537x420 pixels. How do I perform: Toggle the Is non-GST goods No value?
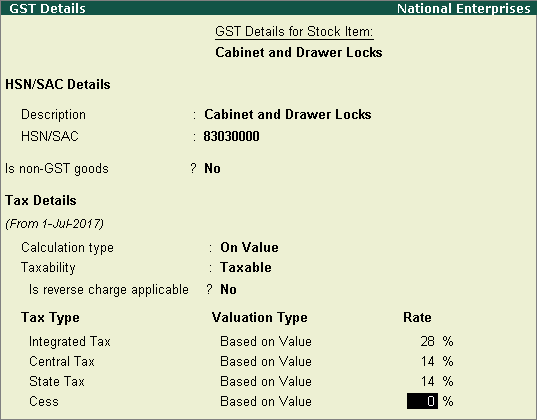point(212,169)
